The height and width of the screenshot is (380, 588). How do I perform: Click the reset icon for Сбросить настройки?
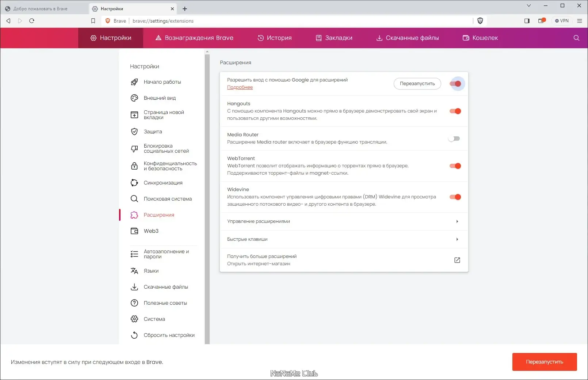point(134,335)
